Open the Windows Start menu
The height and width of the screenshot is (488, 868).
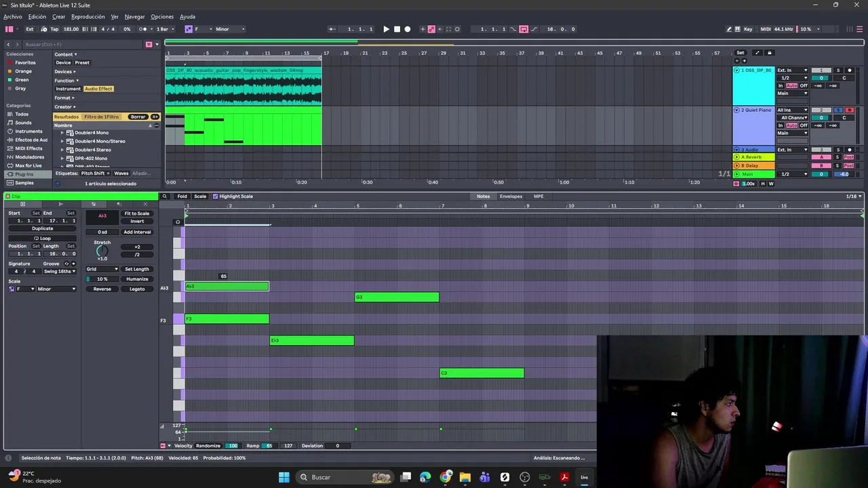coord(284,477)
